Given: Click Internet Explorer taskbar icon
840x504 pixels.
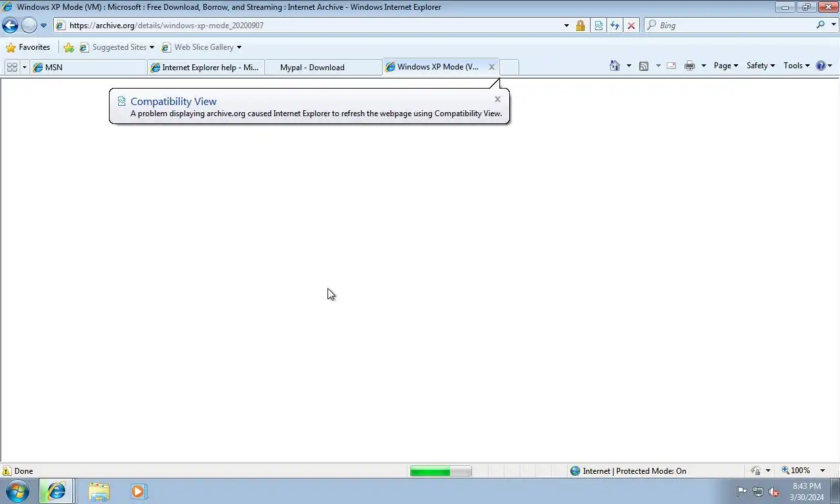Looking at the screenshot, I should pos(56,491).
